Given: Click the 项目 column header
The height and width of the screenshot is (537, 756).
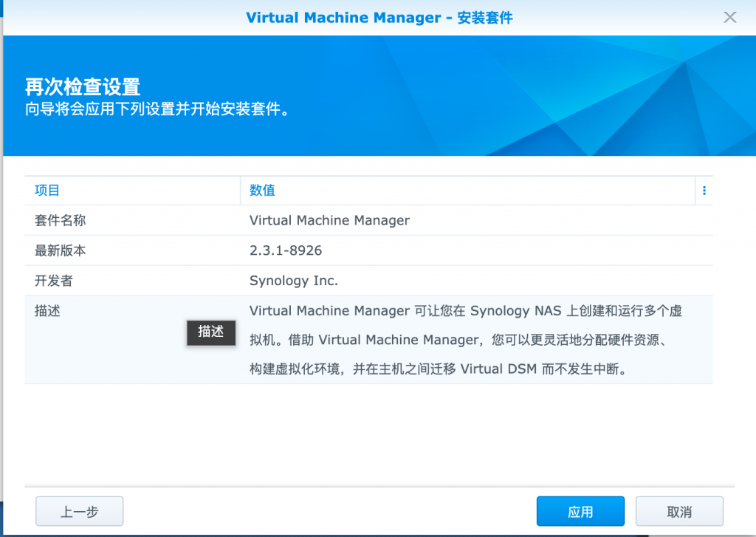Looking at the screenshot, I should click(x=133, y=191).
